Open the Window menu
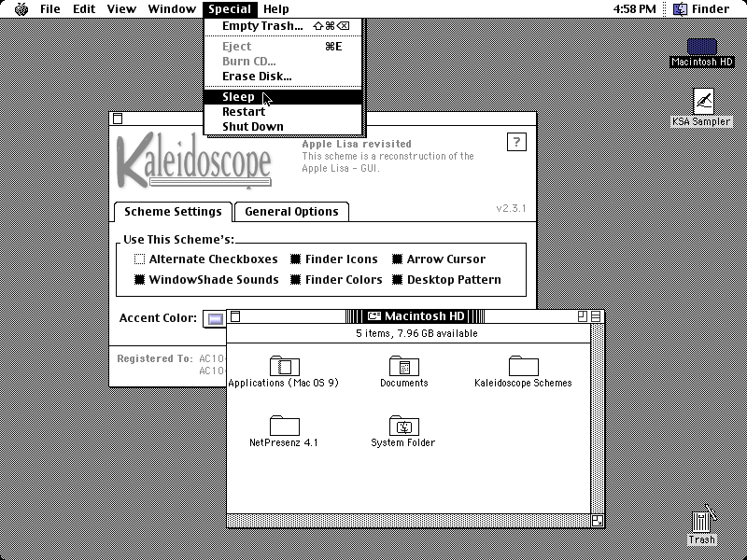Screen dimensions: 747x560 tap(172, 9)
